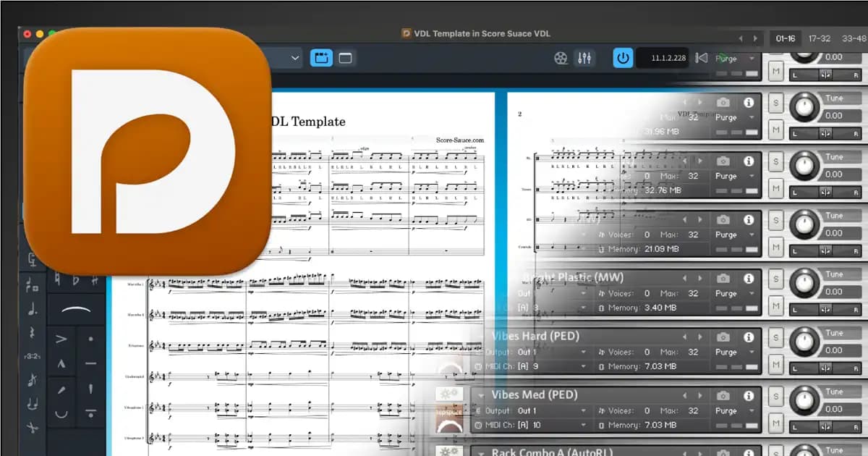Go to previous preset for Bright Plastic (MW)
868x456 pixels.
686,278
